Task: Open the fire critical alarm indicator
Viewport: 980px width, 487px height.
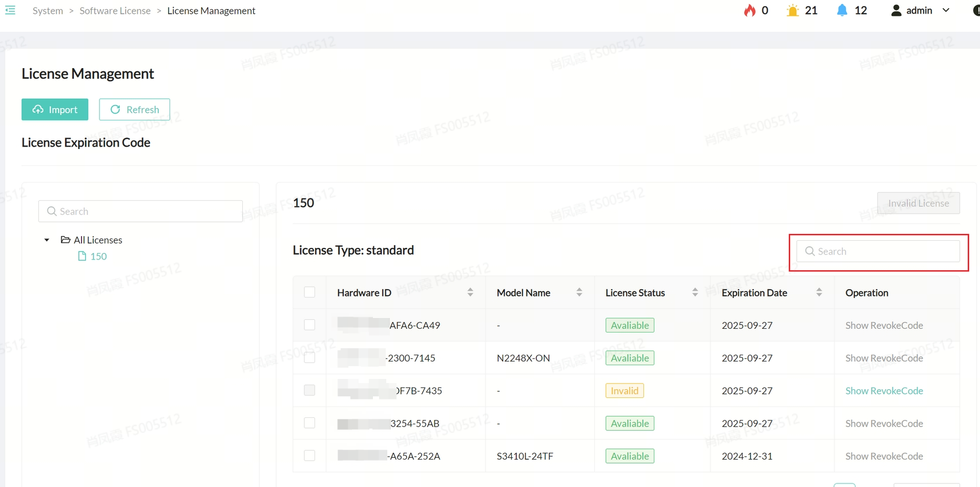Action: click(749, 10)
